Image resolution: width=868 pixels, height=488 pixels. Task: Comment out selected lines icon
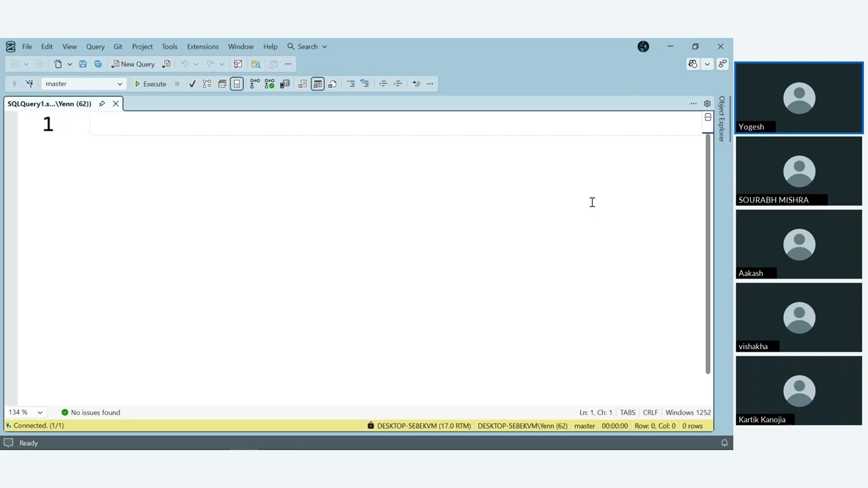(351, 83)
